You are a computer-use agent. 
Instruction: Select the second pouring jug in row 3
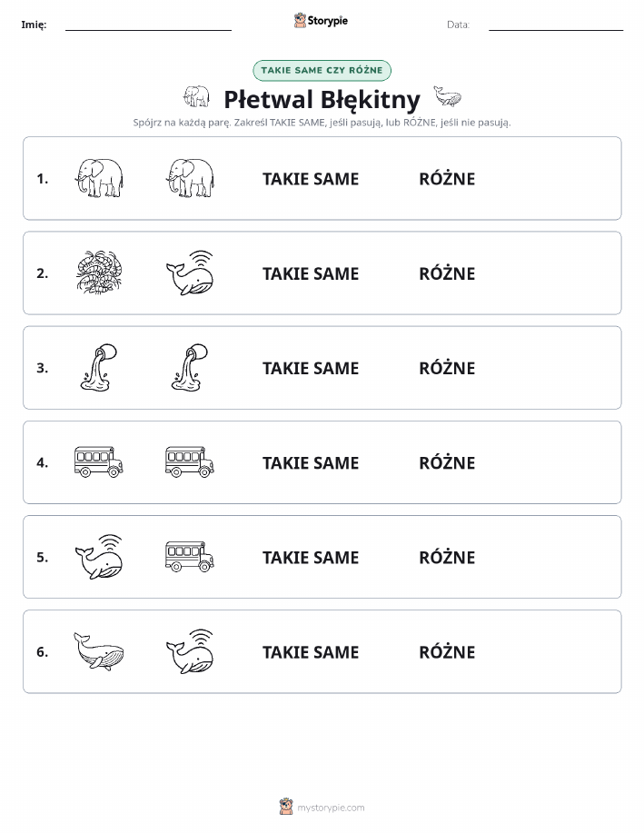click(190, 368)
